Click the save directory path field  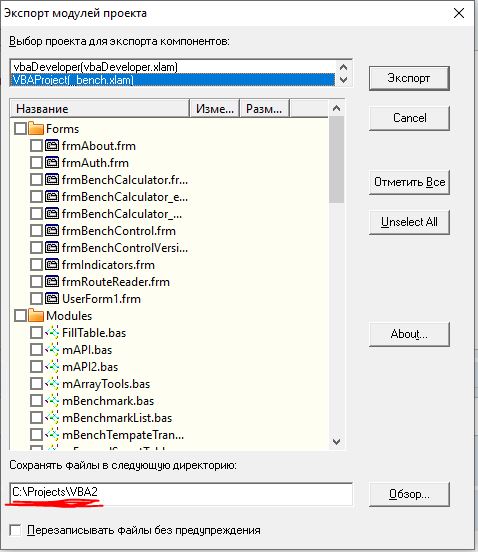(x=181, y=494)
